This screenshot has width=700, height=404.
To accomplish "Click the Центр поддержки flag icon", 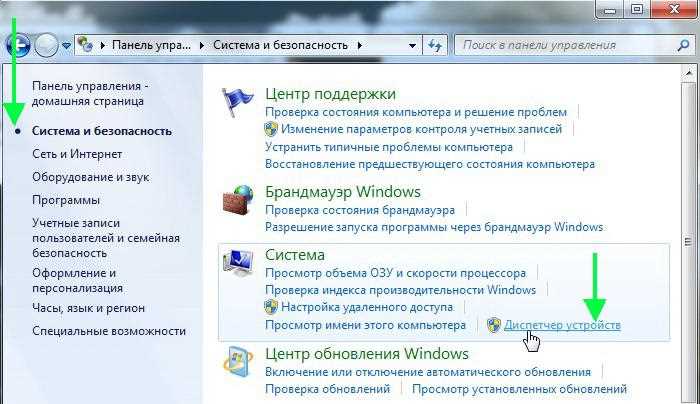I will (x=238, y=102).
